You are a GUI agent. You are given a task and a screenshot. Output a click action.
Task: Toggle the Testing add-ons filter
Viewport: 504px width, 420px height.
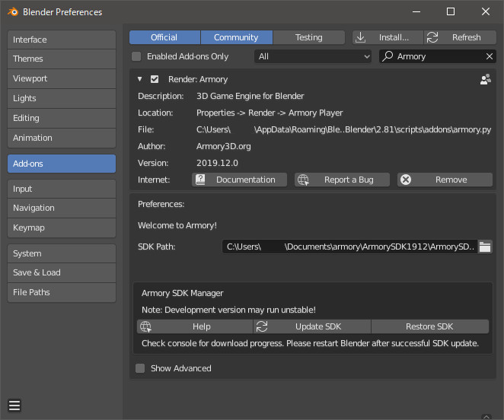309,37
